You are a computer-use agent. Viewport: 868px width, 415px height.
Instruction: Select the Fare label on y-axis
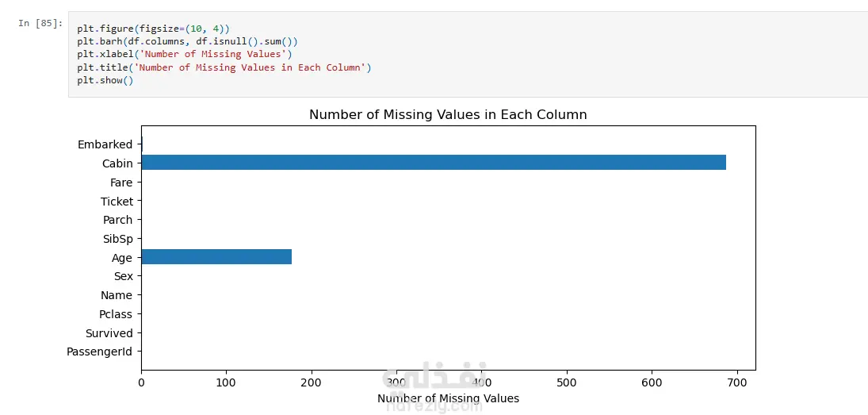pyautogui.click(x=121, y=183)
